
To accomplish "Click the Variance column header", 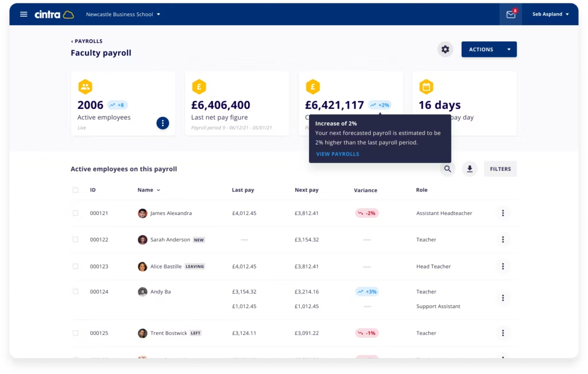I will click(x=366, y=190).
